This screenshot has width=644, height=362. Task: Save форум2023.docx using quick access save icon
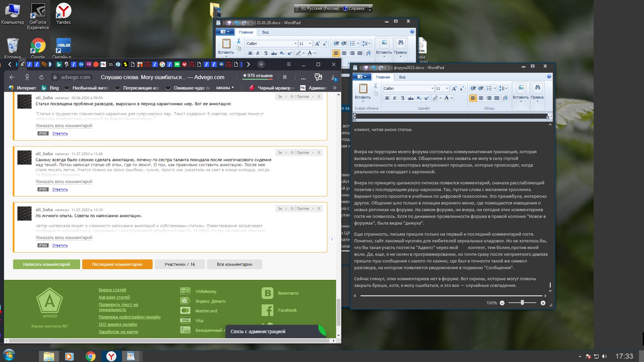[366, 68]
